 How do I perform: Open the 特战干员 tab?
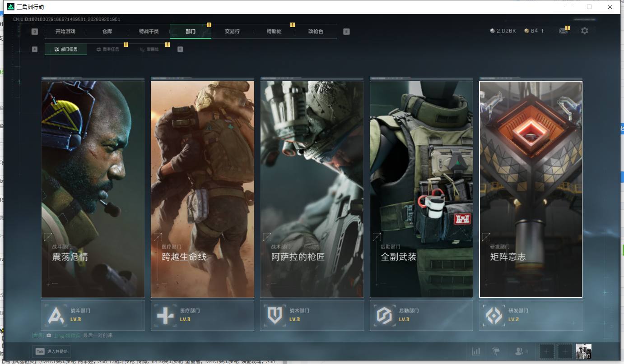pos(149,32)
